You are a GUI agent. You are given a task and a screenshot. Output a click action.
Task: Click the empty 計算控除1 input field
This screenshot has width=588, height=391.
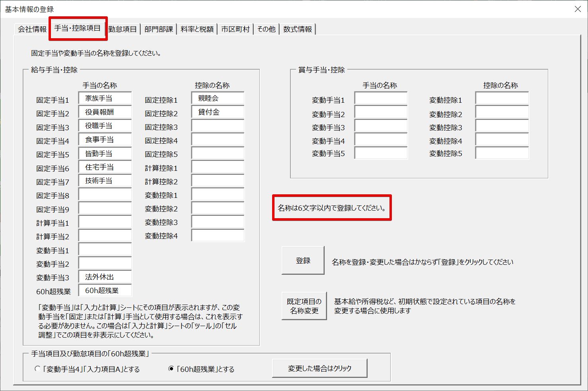tap(218, 167)
